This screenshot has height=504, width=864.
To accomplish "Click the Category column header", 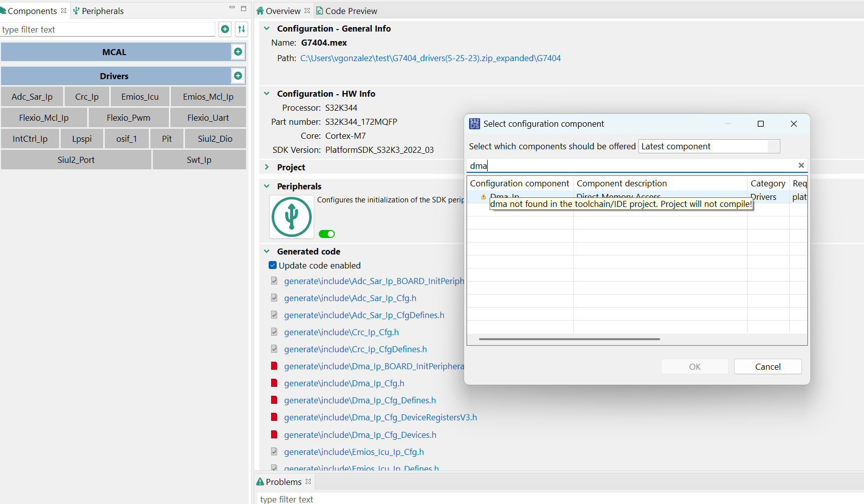I will [768, 183].
